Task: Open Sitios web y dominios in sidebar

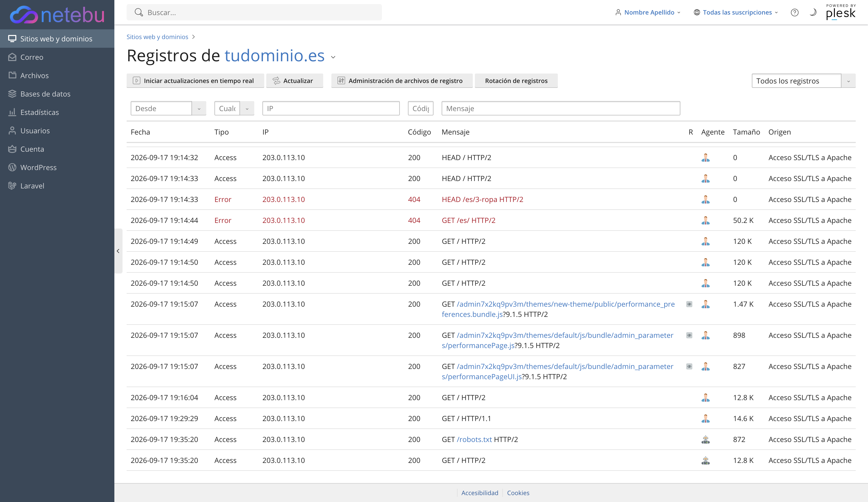Action: pyautogui.click(x=57, y=39)
